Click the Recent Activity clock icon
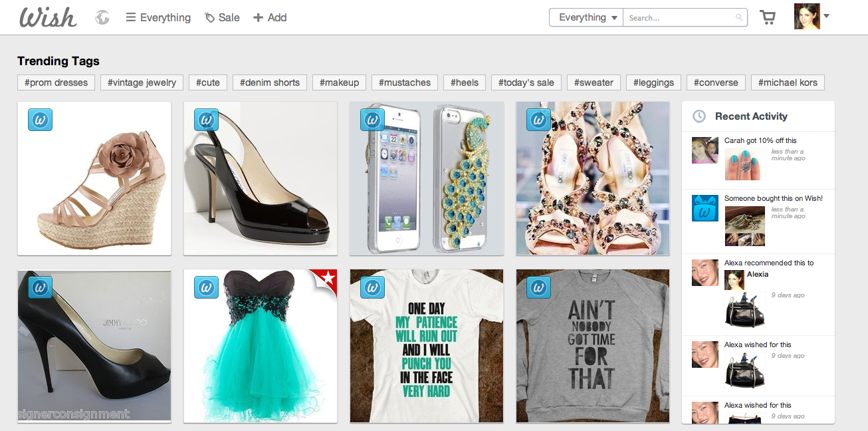868x431 pixels. [x=699, y=116]
